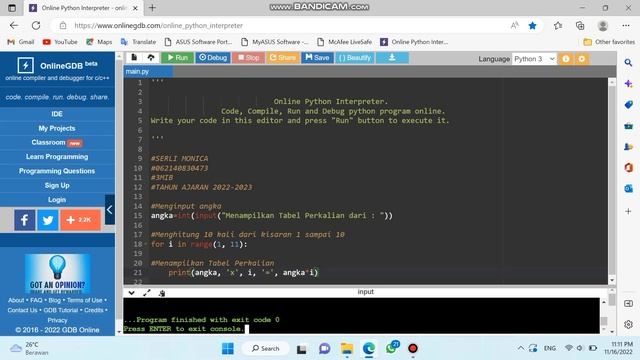The image size is (640, 360).
Task: Stop the running program
Action: (x=249, y=58)
